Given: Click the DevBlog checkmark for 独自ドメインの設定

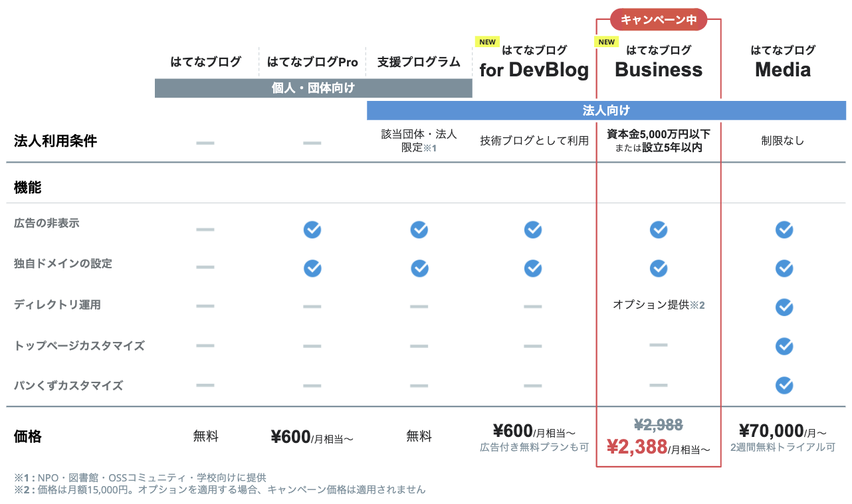Looking at the screenshot, I should click(x=533, y=268).
